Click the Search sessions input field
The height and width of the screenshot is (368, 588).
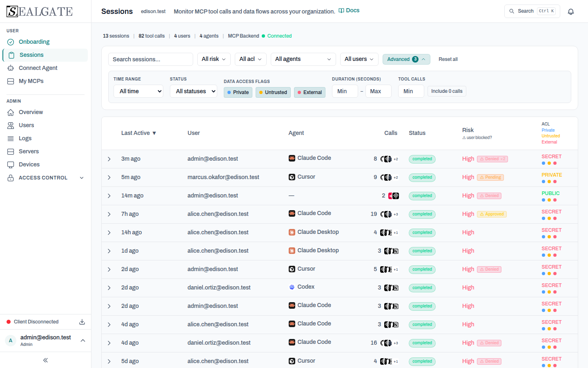click(151, 59)
